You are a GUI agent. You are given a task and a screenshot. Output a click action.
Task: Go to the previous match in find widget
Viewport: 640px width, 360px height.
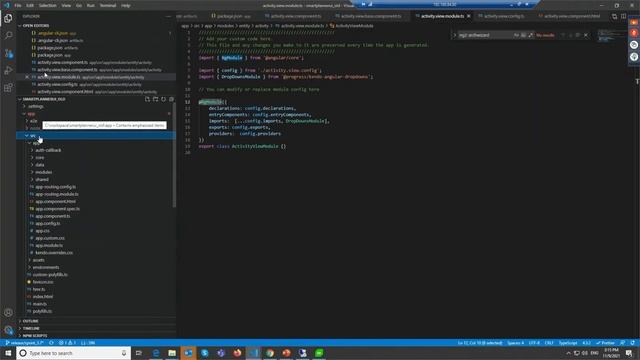(x=563, y=35)
